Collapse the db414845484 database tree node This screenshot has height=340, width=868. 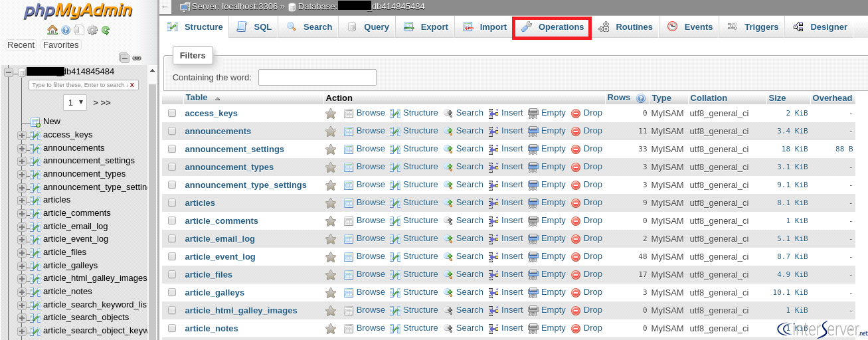coord(9,72)
